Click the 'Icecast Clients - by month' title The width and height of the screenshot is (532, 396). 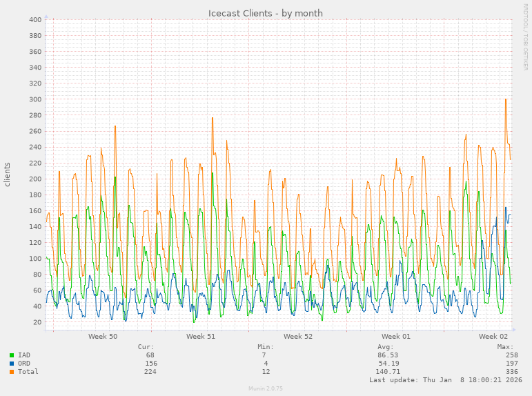coord(266,13)
